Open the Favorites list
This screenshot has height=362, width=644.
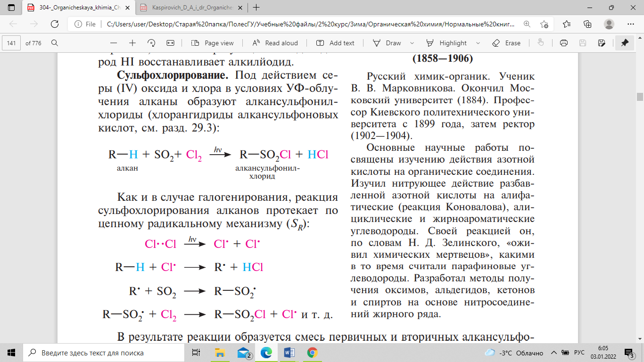(x=566, y=24)
